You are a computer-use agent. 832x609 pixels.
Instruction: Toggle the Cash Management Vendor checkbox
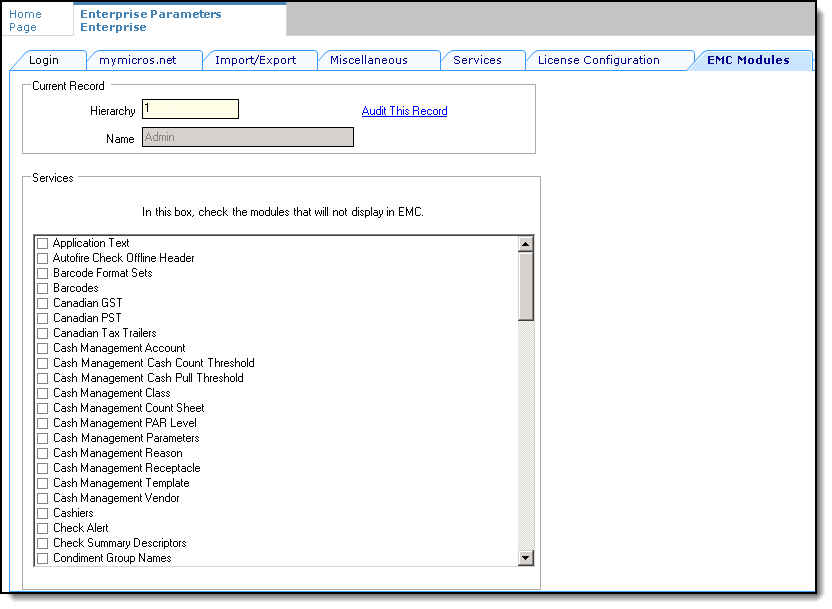42,499
